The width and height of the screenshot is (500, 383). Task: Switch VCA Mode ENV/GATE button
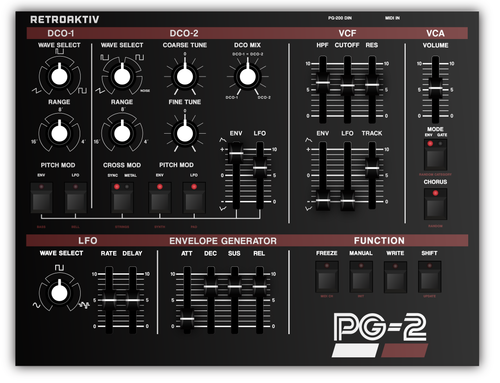pos(435,155)
